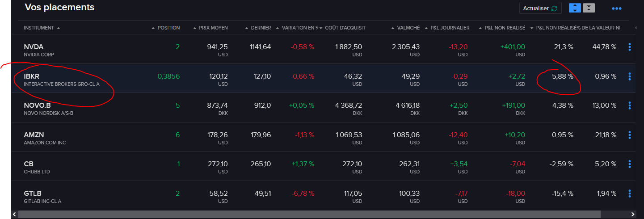644x219 pixels.
Task: Click the AMAZON.COM INC company name
Action: [45, 143]
